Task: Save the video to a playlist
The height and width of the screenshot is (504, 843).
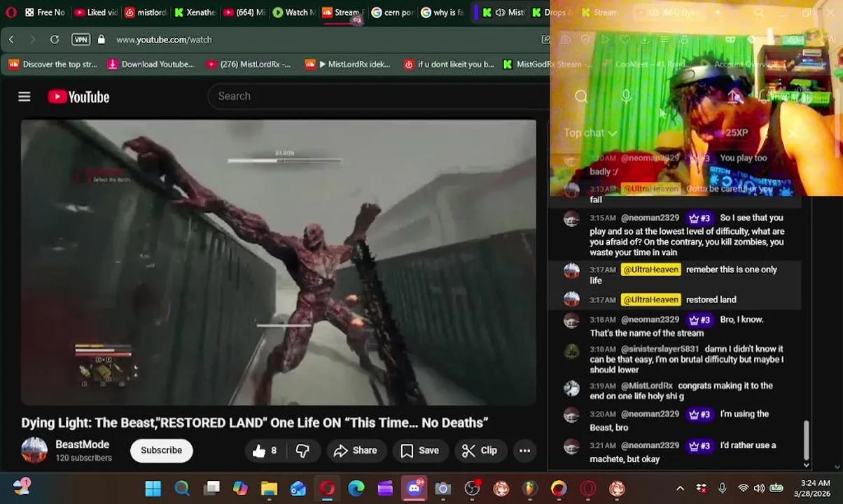Action: point(419,450)
